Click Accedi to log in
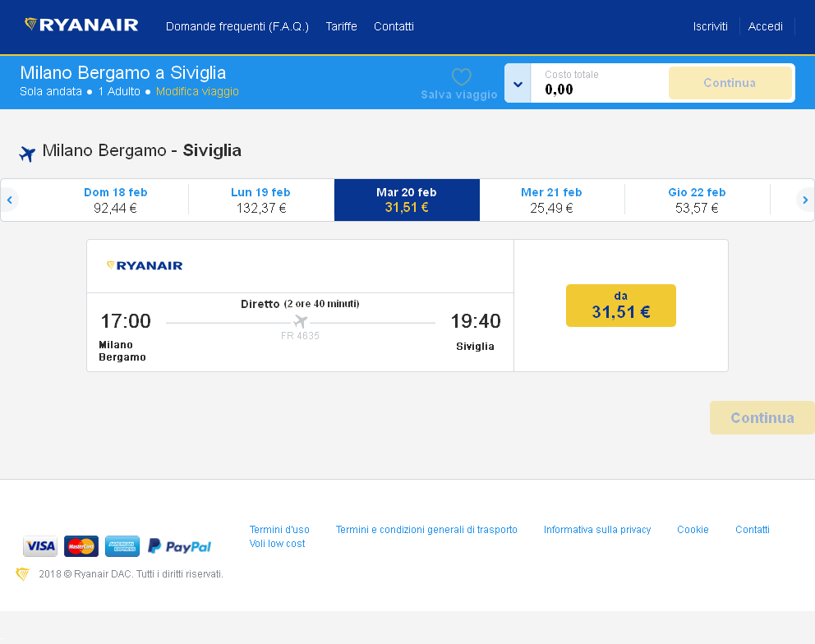815x644 pixels. point(765,26)
